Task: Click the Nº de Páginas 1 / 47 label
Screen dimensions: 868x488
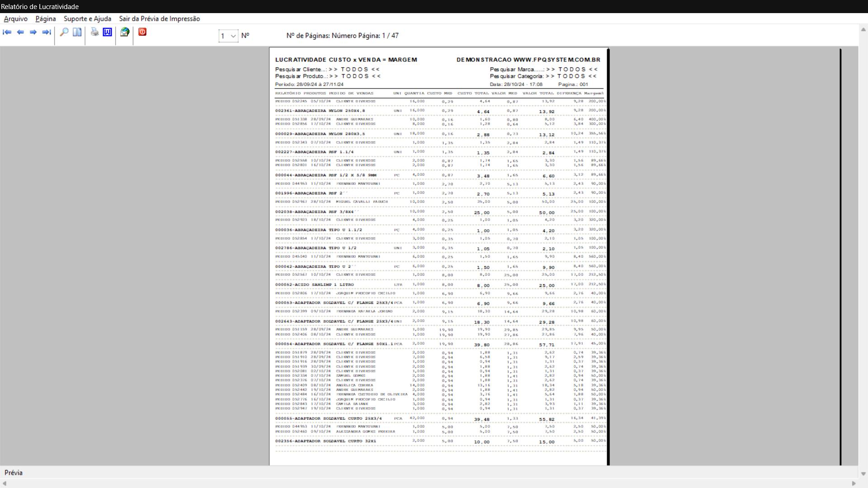Action: (x=343, y=36)
